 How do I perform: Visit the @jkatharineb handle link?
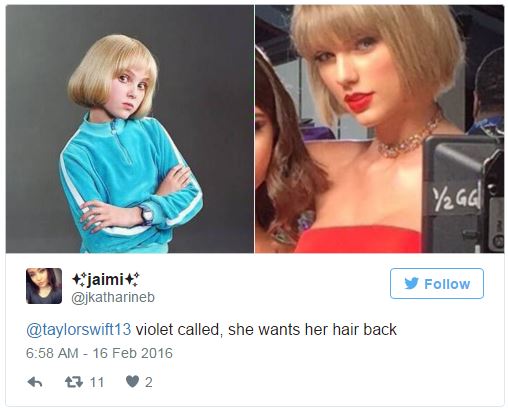(113, 297)
